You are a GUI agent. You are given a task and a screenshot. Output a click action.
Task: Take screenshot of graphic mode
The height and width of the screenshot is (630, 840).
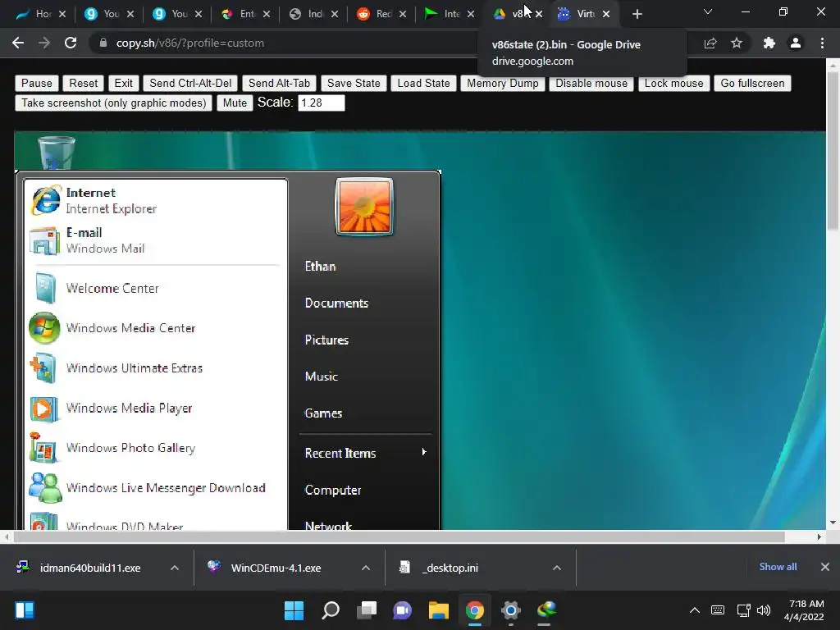tap(113, 103)
